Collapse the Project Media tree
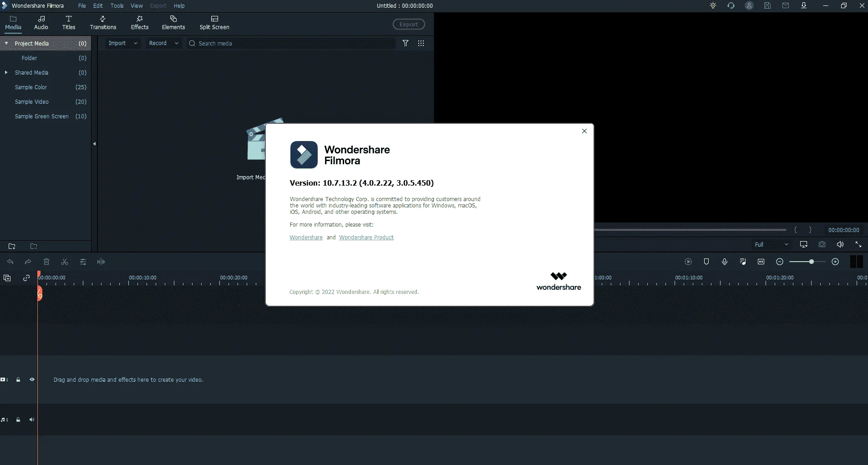Screen dimensions: 868x465 pos(6,43)
